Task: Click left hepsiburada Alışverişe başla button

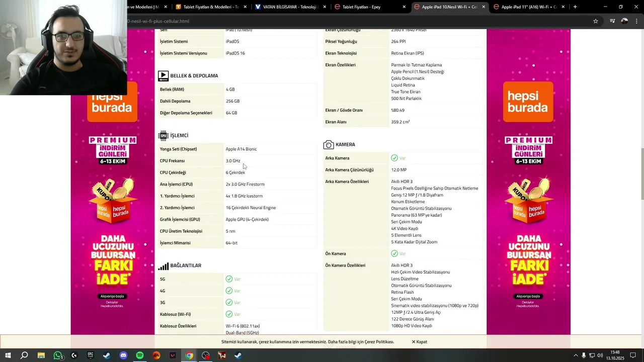Action: pos(112,296)
